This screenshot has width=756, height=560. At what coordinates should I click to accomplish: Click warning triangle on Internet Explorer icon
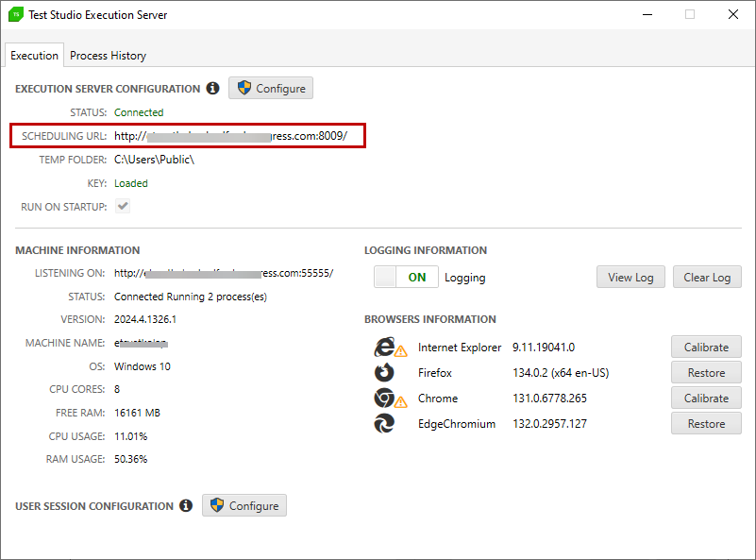click(x=401, y=351)
